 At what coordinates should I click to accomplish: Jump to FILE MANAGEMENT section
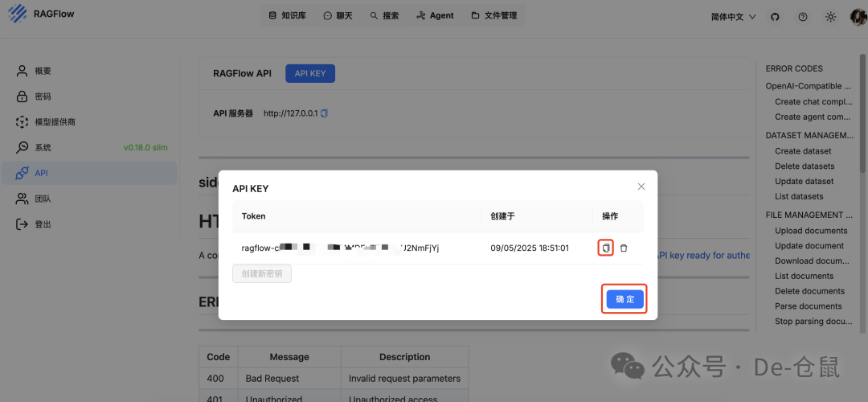click(x=809, y=215)
